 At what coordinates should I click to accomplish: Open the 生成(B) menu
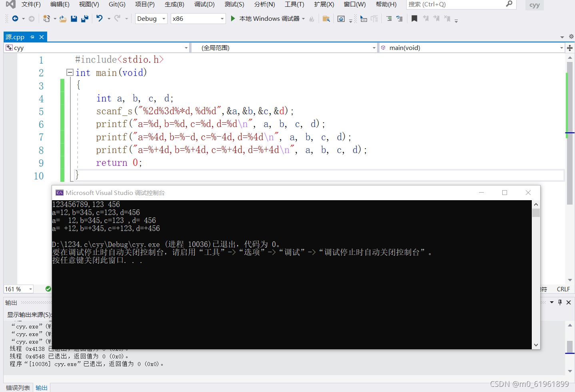pyautogui.click(x=174, y=4)
